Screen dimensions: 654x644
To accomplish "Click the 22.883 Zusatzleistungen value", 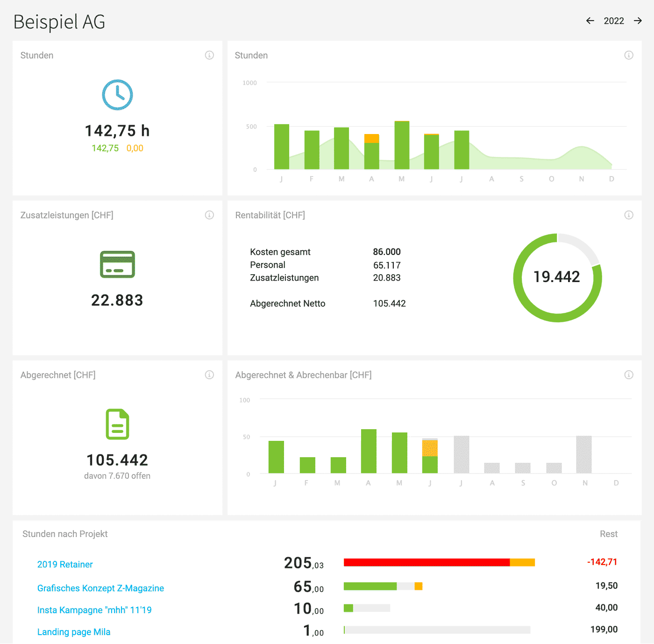I will (x=117, y=300).
